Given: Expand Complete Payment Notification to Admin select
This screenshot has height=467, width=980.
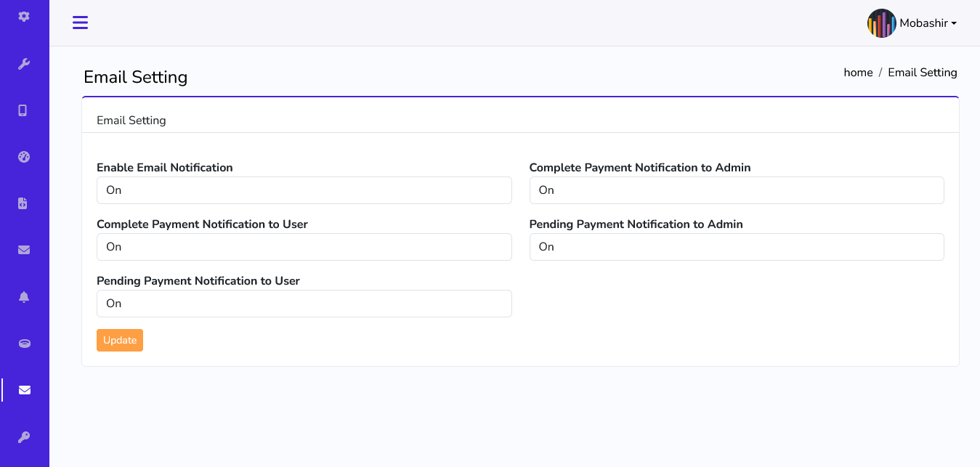Looking at the screenshot, I should click(736, 190).
